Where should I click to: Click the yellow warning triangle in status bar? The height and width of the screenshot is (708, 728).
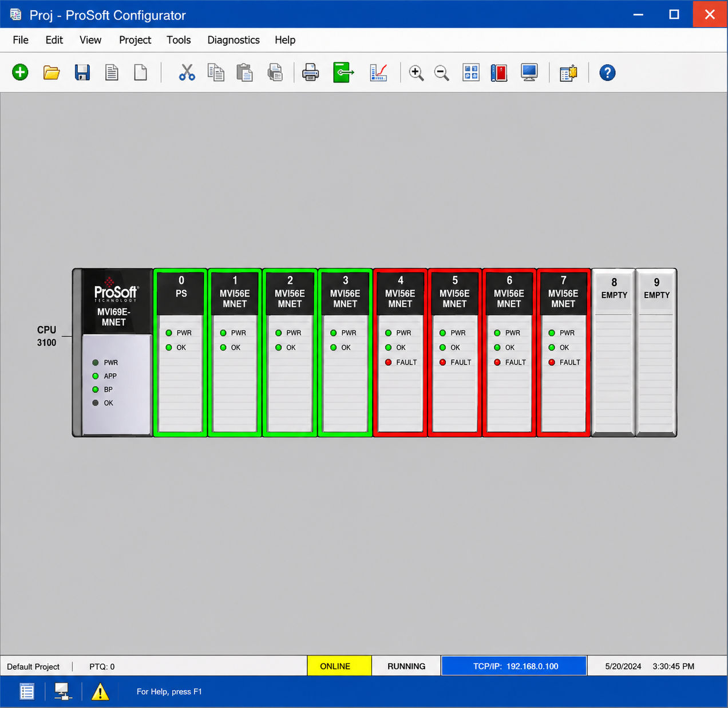click(x=100, y=691)
